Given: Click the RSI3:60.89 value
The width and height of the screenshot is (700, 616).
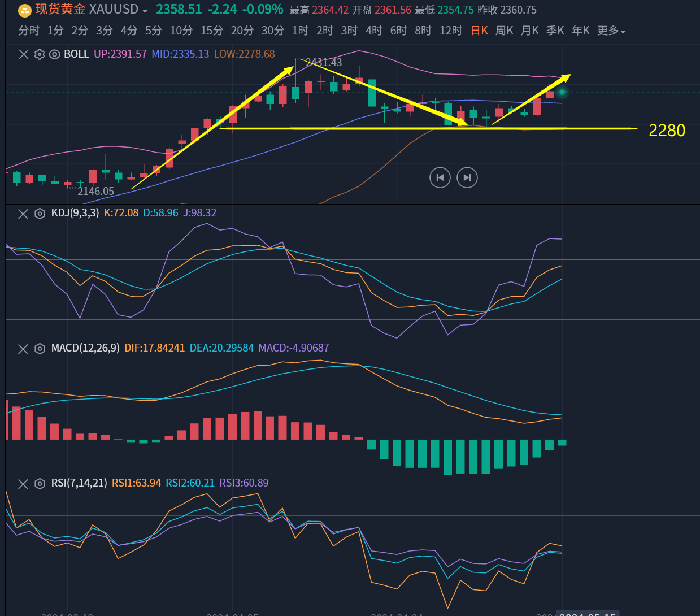Looking at the screenshot, I should click(244, 483).
